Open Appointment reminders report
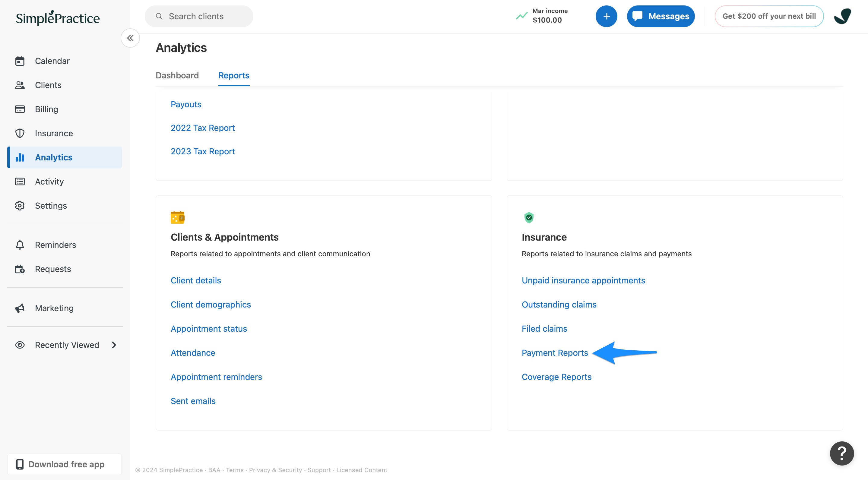Viewport: 868px width, 480px height. [x=216, y=377]
